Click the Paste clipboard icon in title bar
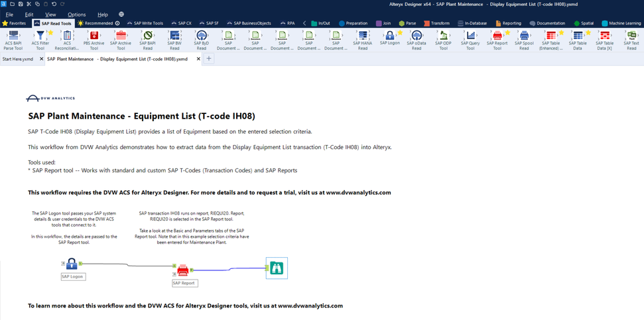The height and width of the screenshot is (320, 644). [x=45, y=4]
